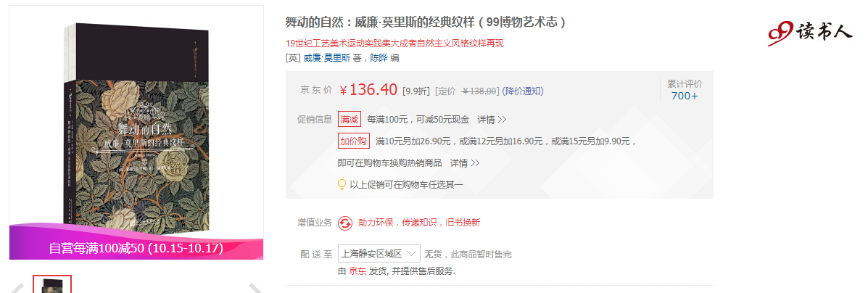Image resolution: width=868 pixels, height=293 pixels.
Task: Open the 降价通知 price alert link
Action: click(523, 91)
